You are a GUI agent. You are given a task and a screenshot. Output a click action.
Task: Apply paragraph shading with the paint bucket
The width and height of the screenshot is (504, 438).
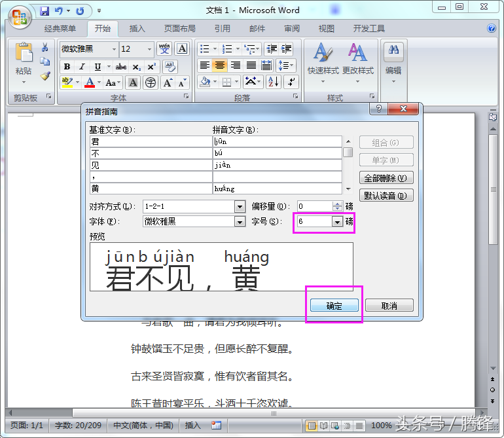205,82
